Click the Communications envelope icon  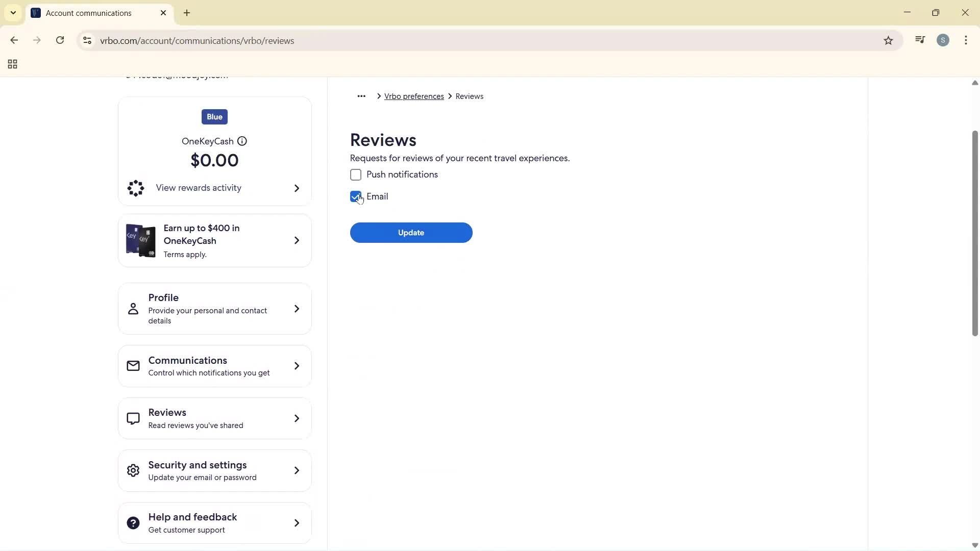coord(133,365)
